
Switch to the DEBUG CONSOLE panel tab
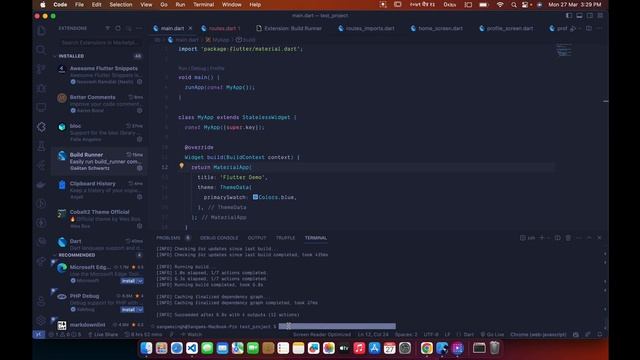coord(219,238)
